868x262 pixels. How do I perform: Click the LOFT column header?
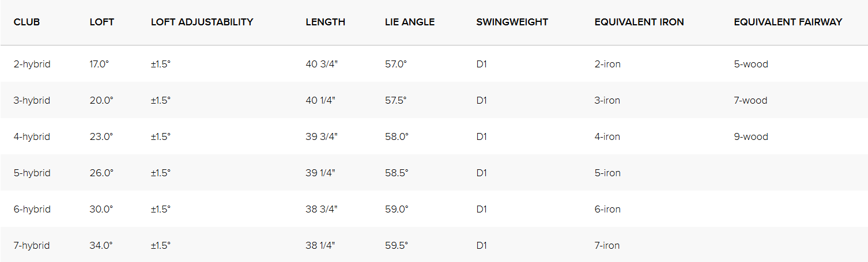(x=102, y=22)
